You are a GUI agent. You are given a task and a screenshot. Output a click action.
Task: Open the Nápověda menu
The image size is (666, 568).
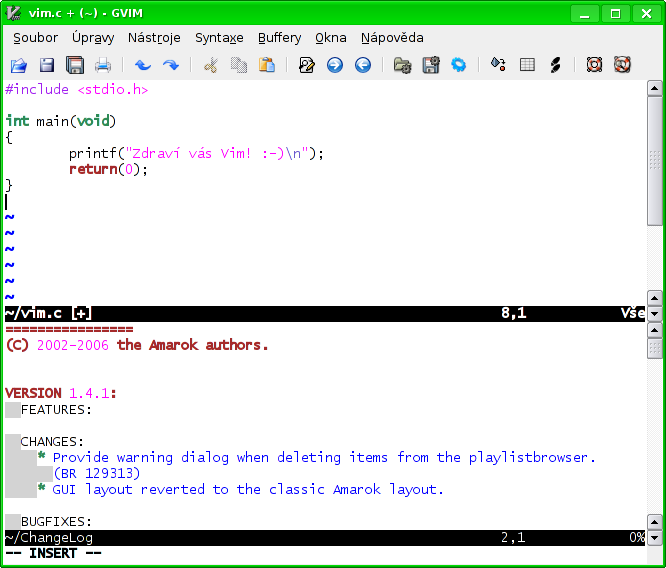click(392, 38)
